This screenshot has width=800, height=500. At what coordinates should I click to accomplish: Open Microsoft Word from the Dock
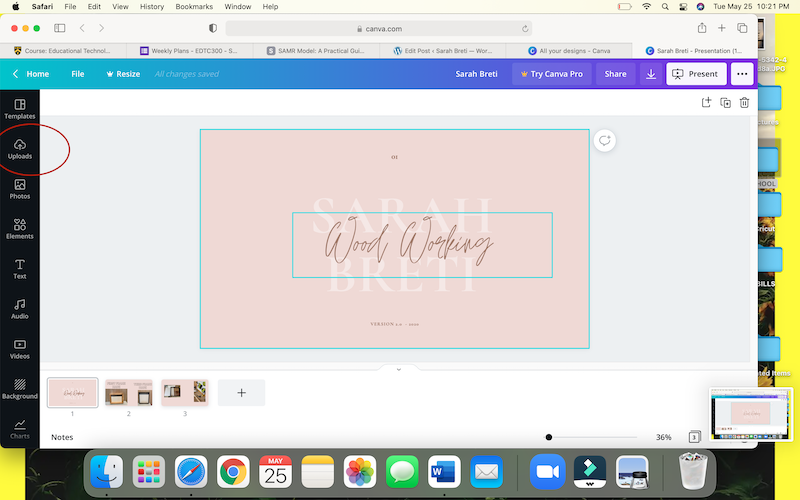[x=444, y=471]
